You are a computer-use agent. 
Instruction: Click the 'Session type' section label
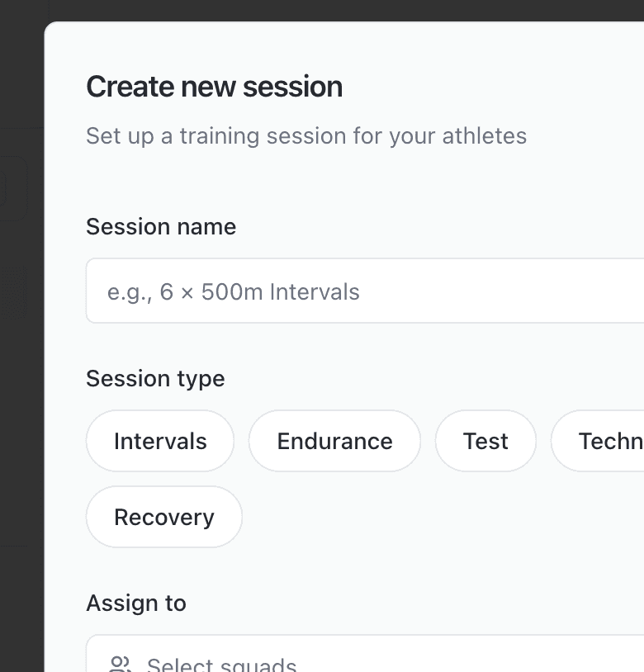(155, 379)
